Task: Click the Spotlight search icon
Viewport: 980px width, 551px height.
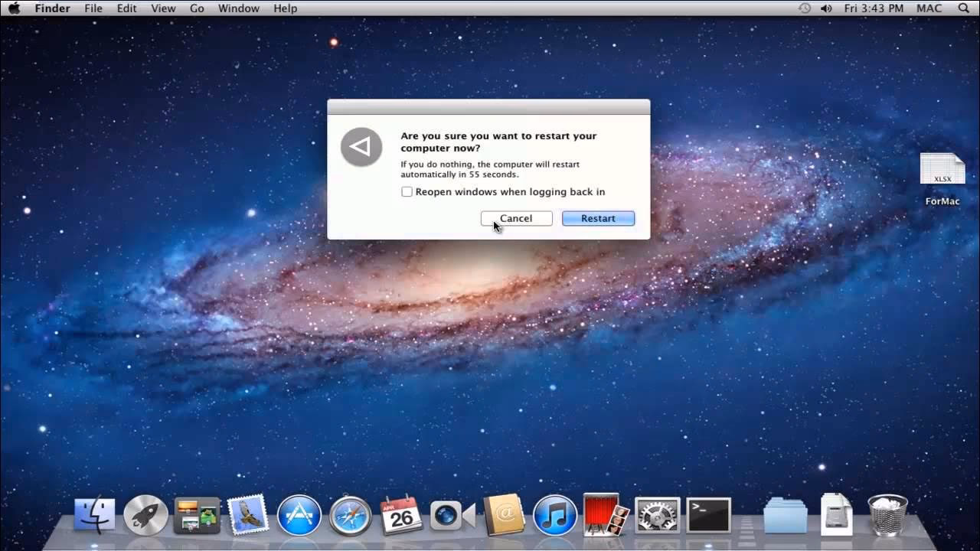Action: pyautogui.click(x=962, y=8)
